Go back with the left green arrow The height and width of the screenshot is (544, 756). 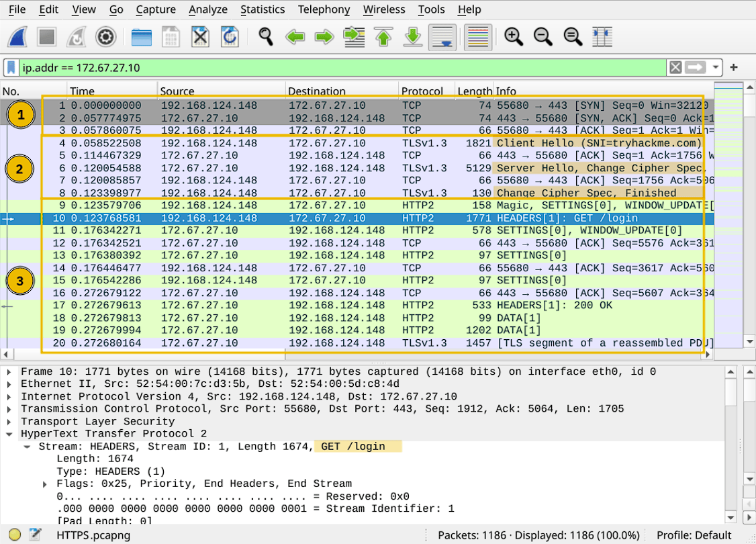pos(295,37)
